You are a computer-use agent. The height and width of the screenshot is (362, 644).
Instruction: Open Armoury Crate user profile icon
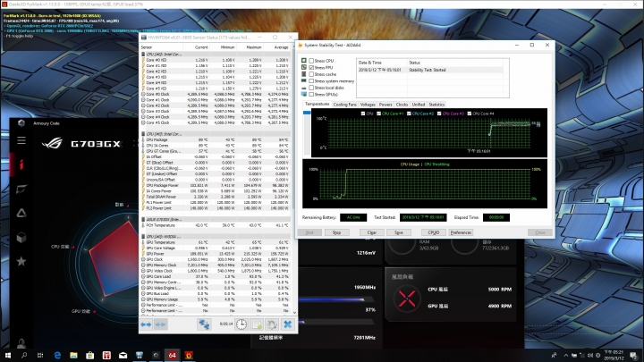point(21,343)
